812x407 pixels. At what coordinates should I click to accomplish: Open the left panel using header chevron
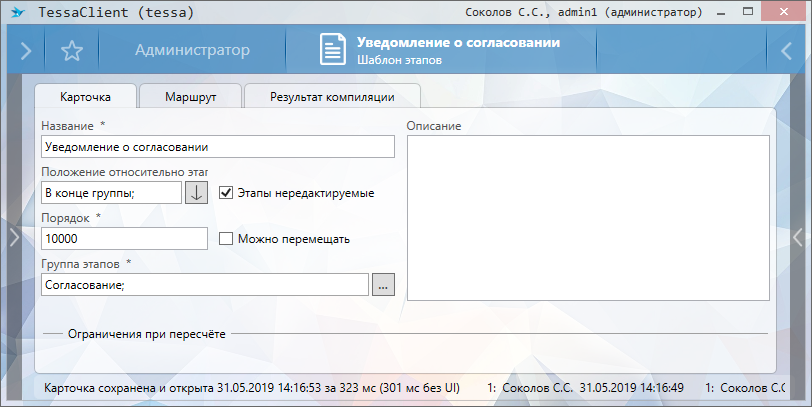pos(25,50)
